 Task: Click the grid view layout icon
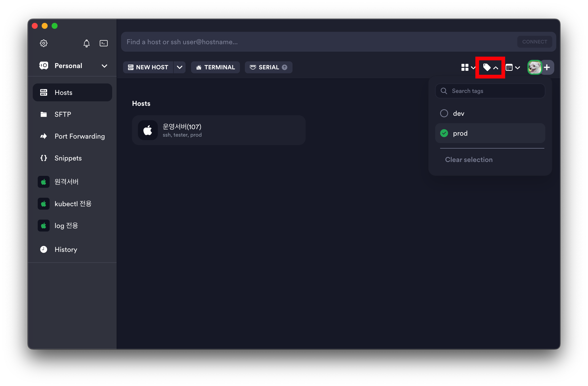pyautogui.click(x=465, y=67)
